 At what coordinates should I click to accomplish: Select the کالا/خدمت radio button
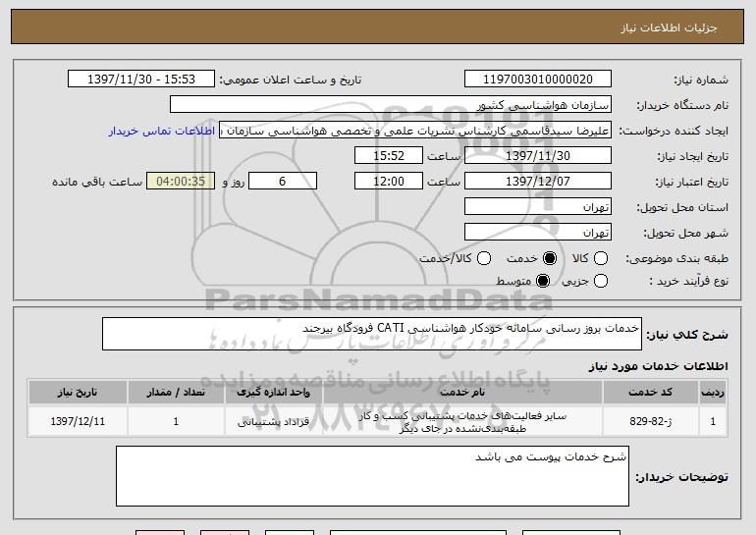tap(484, 258)
